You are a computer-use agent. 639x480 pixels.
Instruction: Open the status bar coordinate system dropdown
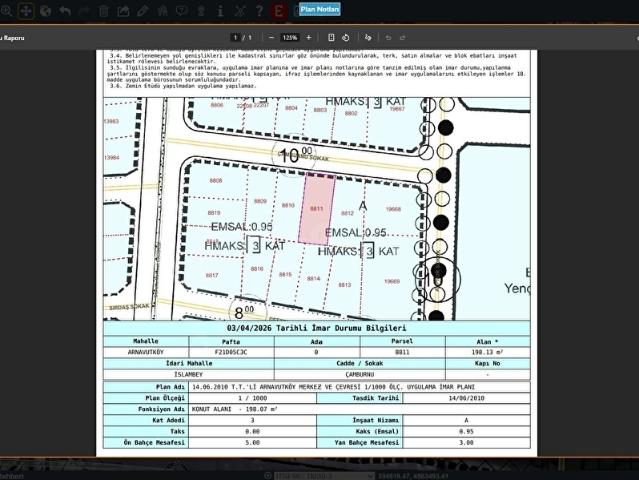324,476
